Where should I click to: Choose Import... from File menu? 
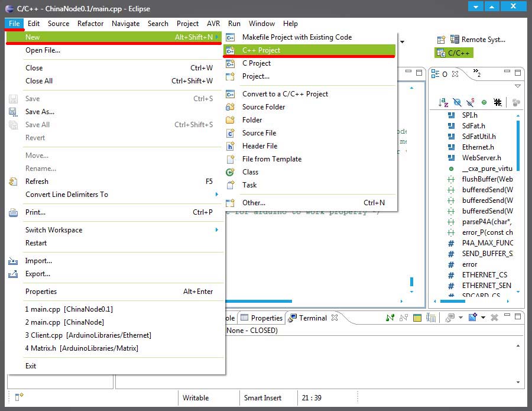point(115,261)
